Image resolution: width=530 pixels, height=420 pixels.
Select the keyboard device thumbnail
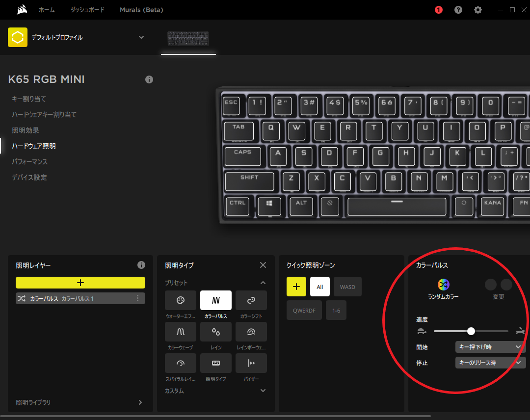(188, 39)
